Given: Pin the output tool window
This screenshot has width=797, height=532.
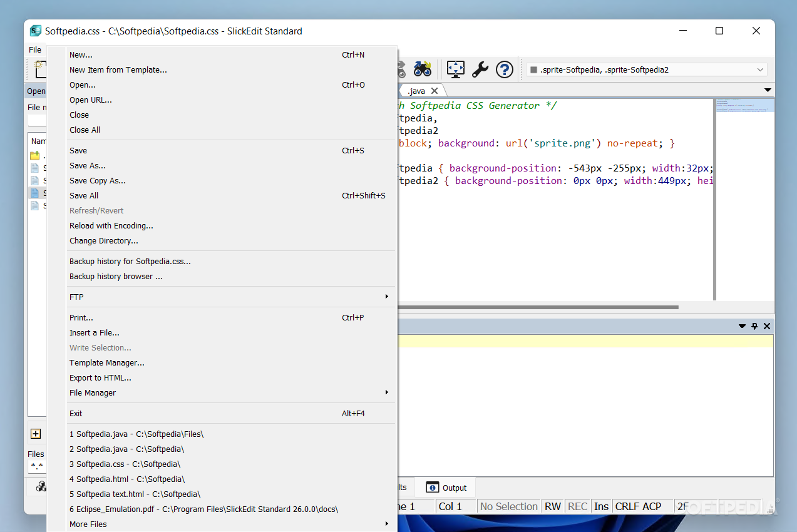Looking at the screenshot, I should pyautogui.click(x=754, y=326).
